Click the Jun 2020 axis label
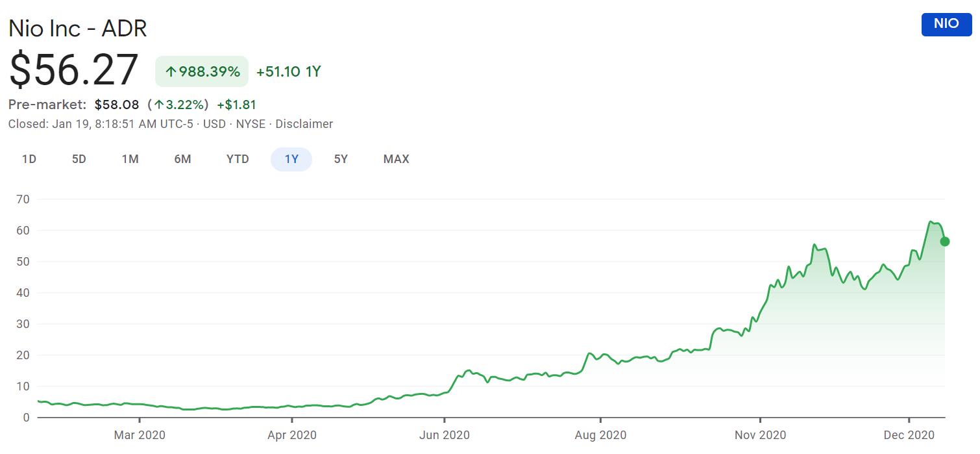 (445, 435)
